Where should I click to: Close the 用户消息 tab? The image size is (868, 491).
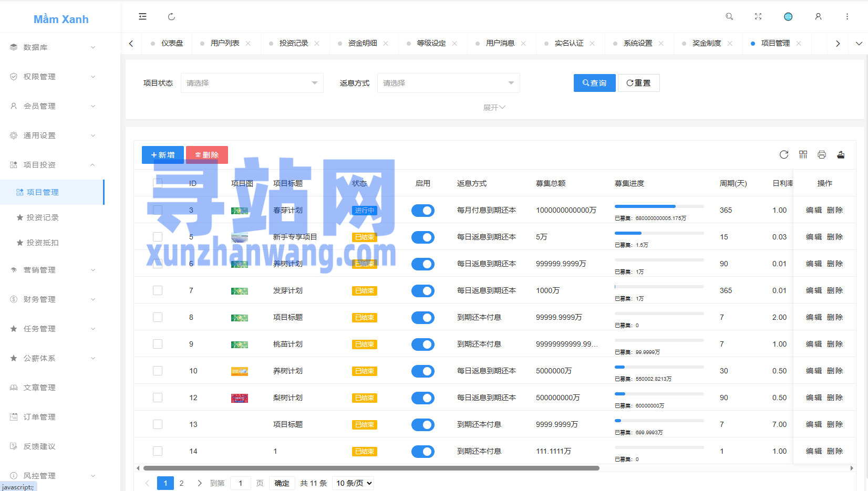523,43
